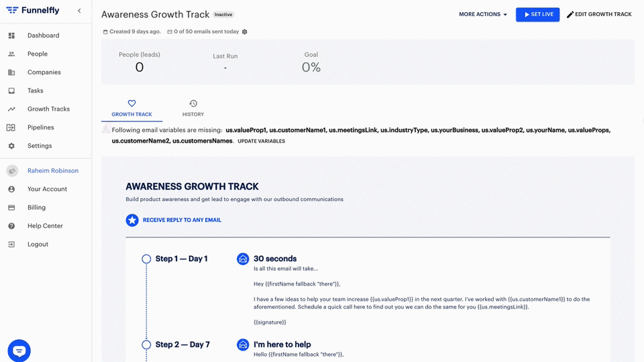Open Companies in the sidebar

point(44,72)
